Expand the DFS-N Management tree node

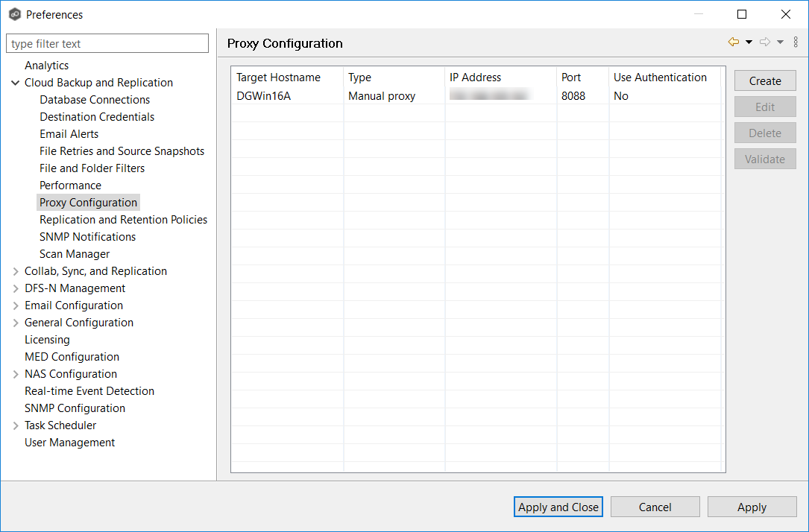[x=16, y=288]
